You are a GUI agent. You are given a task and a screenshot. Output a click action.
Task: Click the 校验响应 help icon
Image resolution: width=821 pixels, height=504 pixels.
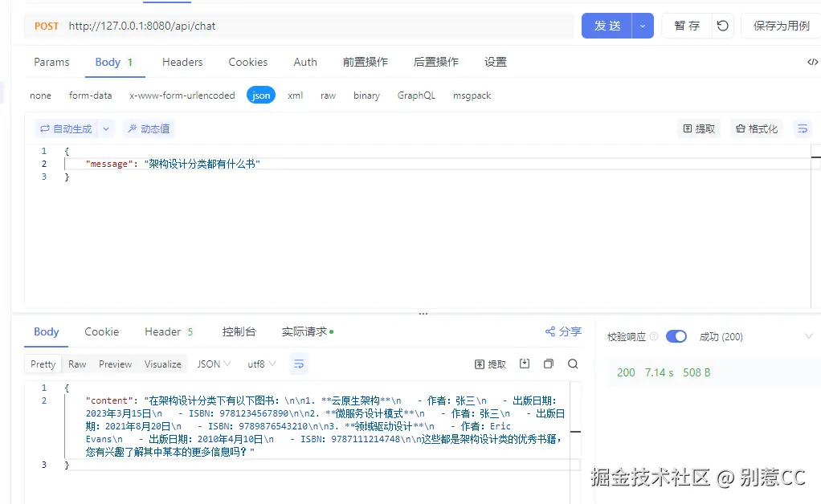(653, 336)
